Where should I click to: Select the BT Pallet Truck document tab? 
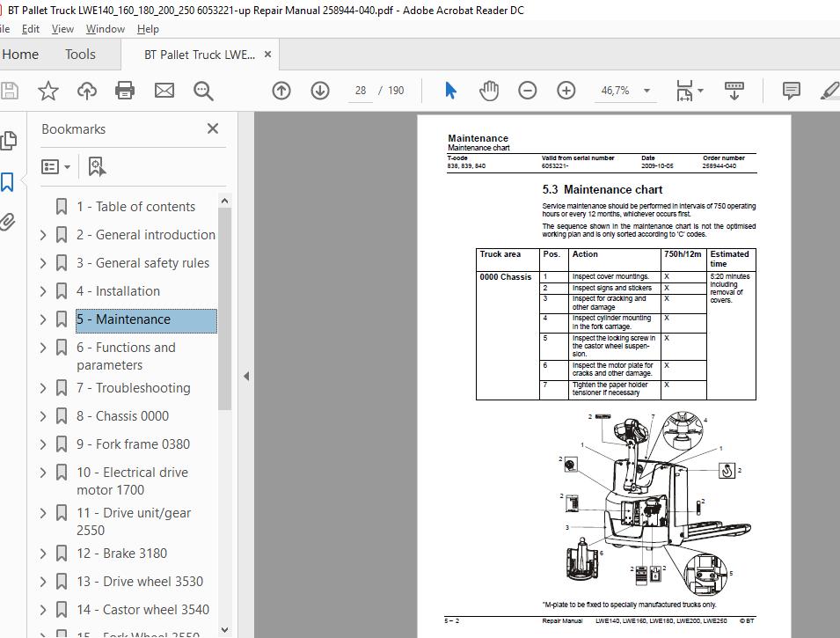200,55
